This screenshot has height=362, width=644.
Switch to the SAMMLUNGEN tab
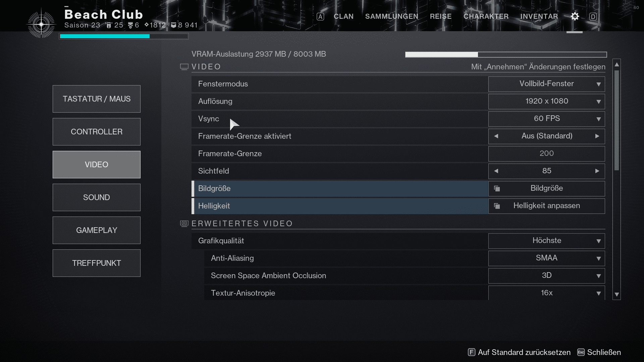[x=391, y=16]
